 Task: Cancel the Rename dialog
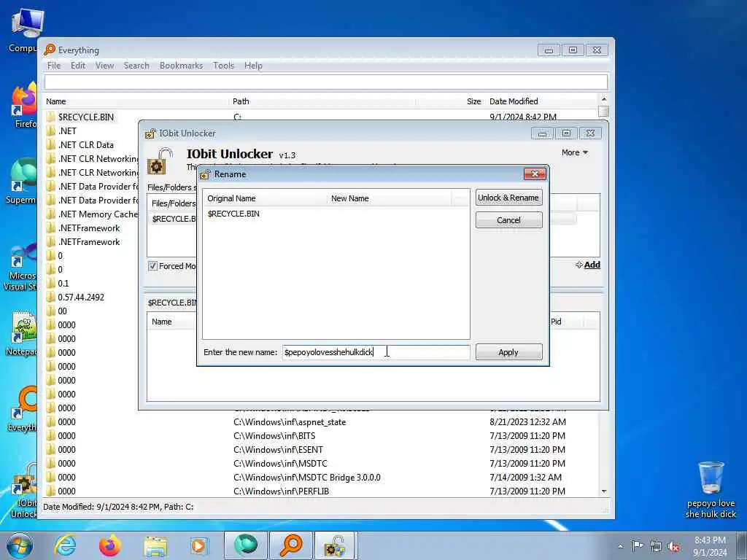click(x=508, y=220)
